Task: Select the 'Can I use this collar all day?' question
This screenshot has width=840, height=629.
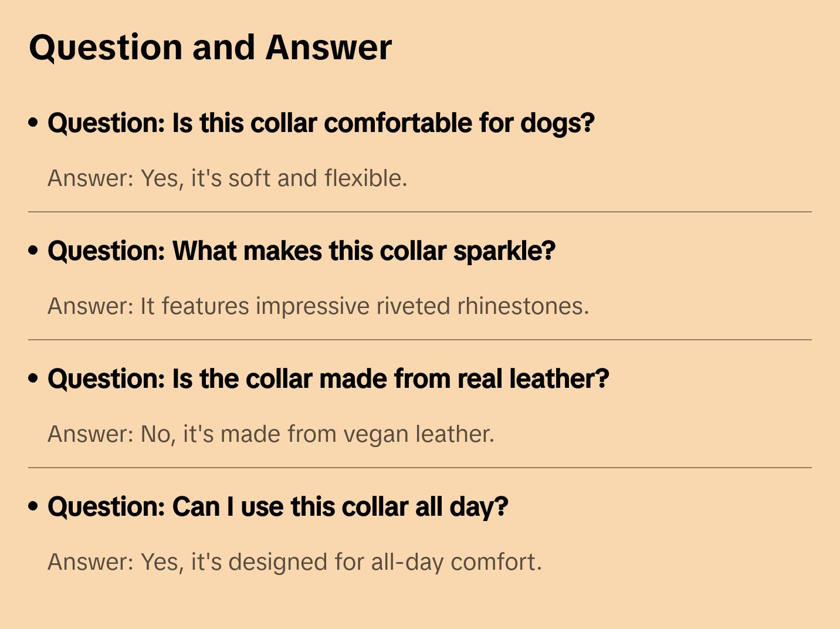Action: tap(277, 507)
